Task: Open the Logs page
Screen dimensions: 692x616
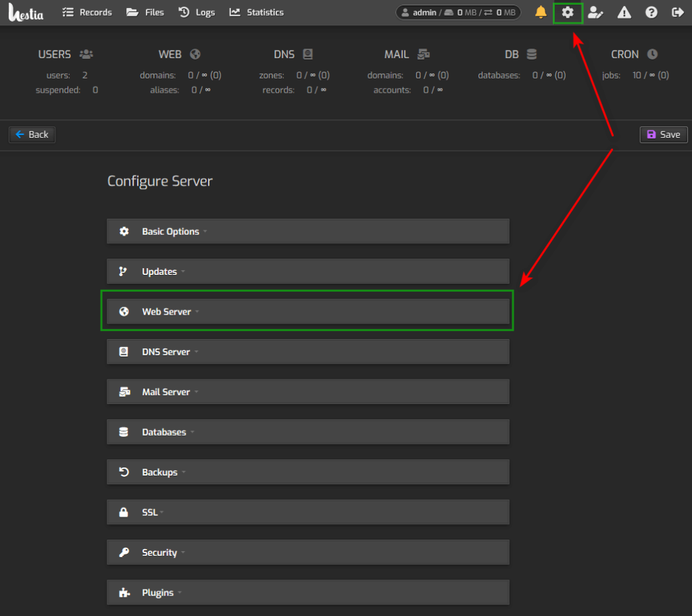Action: pos(197,11)
